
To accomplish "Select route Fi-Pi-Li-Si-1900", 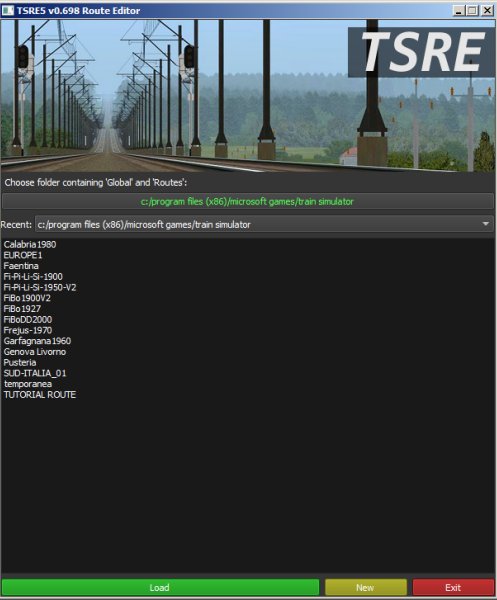I will click(x=33, y=276).
